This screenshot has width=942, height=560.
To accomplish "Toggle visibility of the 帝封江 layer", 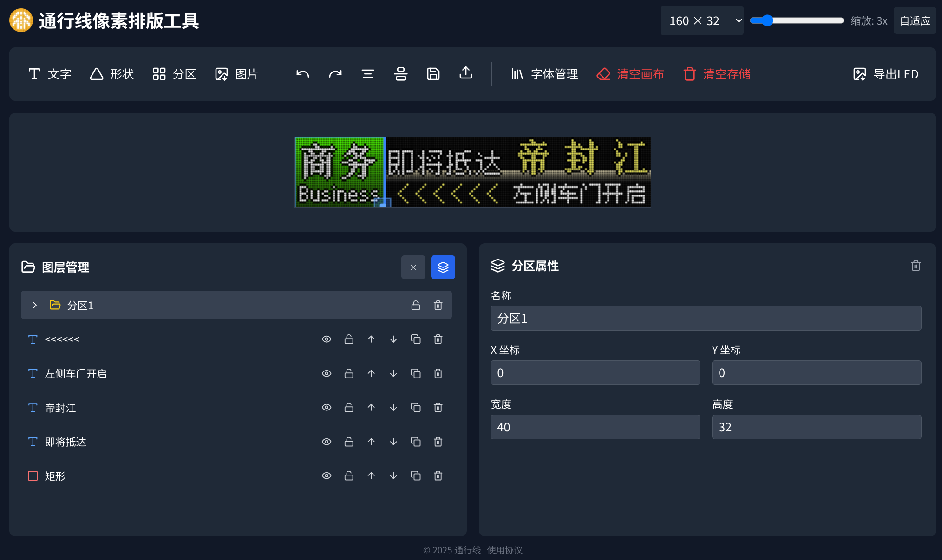I will click(327, 407).
